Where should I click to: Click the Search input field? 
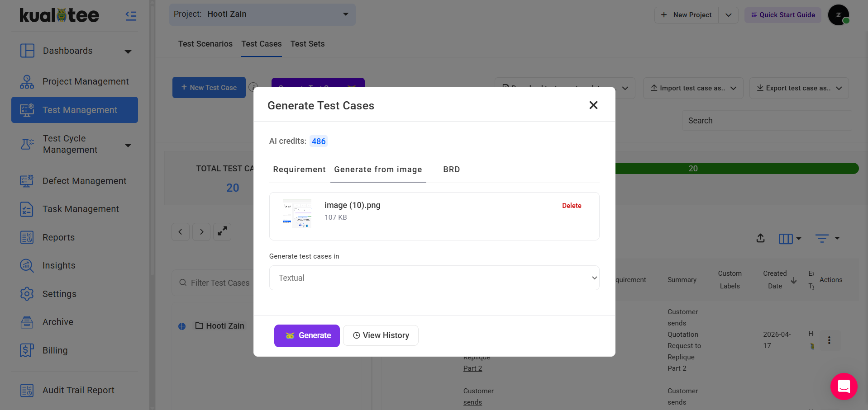767,121
